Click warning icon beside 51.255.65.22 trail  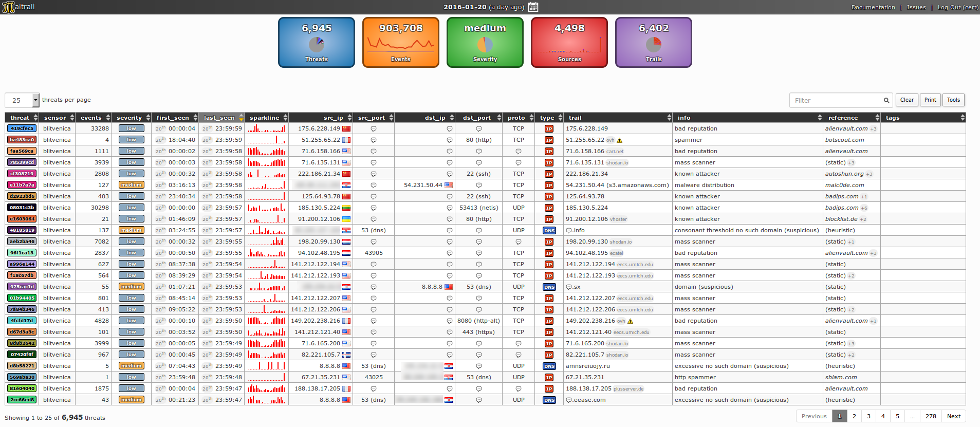tap(619, 140)
